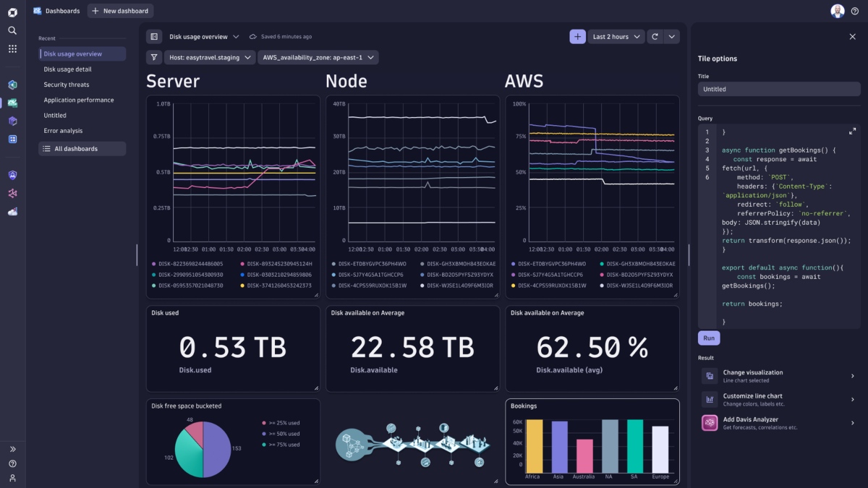Click the tile Title input field

pyautogui.click(x=778, y=89)
